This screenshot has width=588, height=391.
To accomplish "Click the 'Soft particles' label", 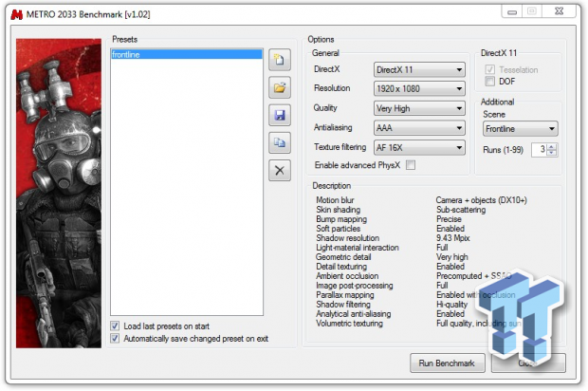I will point(339,229).
